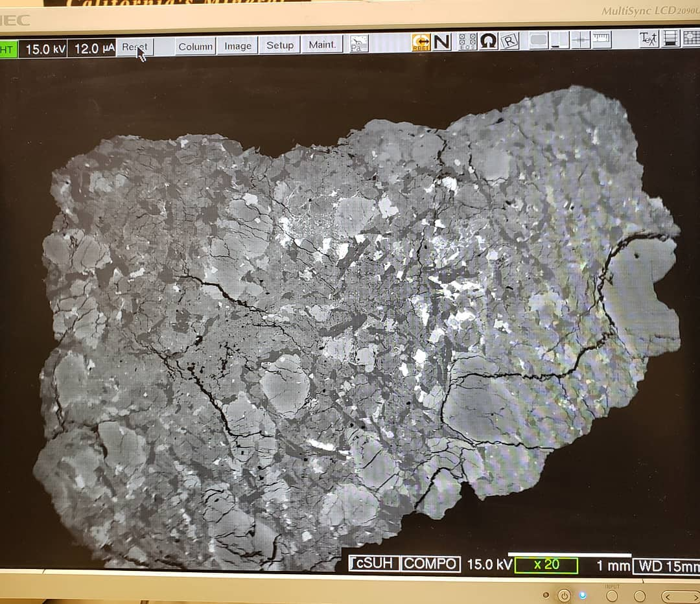Viewport: 700px width, 604px height.
Task: Toggle the contrast display icon
Action: pos(557,40)
